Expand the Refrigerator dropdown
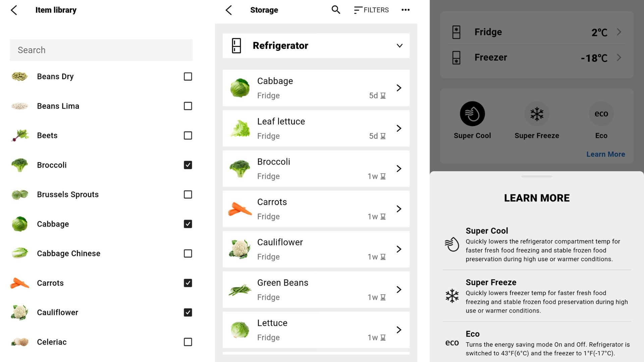This screenshot has width=644, height=362. click(399, 46)
